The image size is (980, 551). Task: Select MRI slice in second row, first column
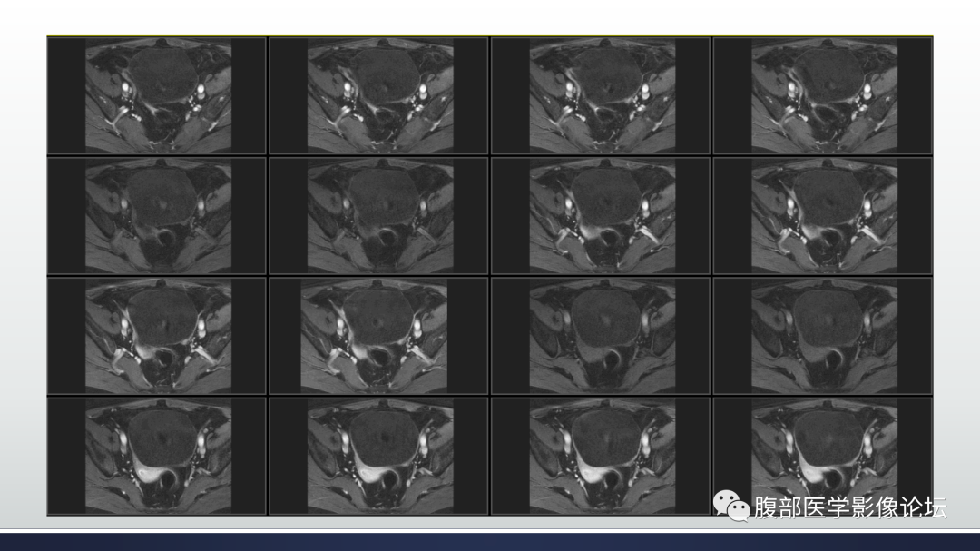[157, 216]
